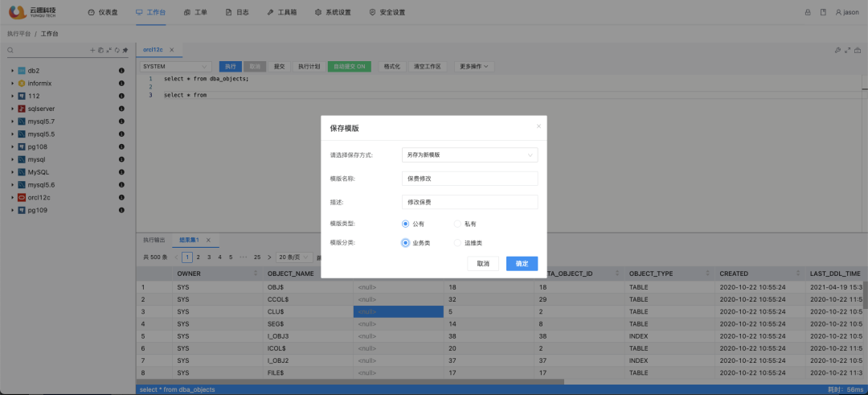Image resolution: width=868 pixels, height=395 pixels.
Task: Open info icon for sqlserver connection
Action: tap(121, 109)
